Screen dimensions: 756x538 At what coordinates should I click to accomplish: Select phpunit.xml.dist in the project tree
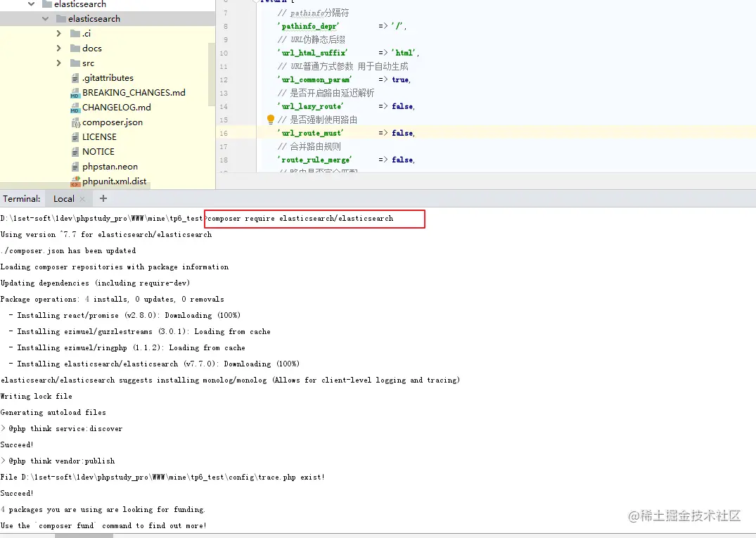coord(114,181)
